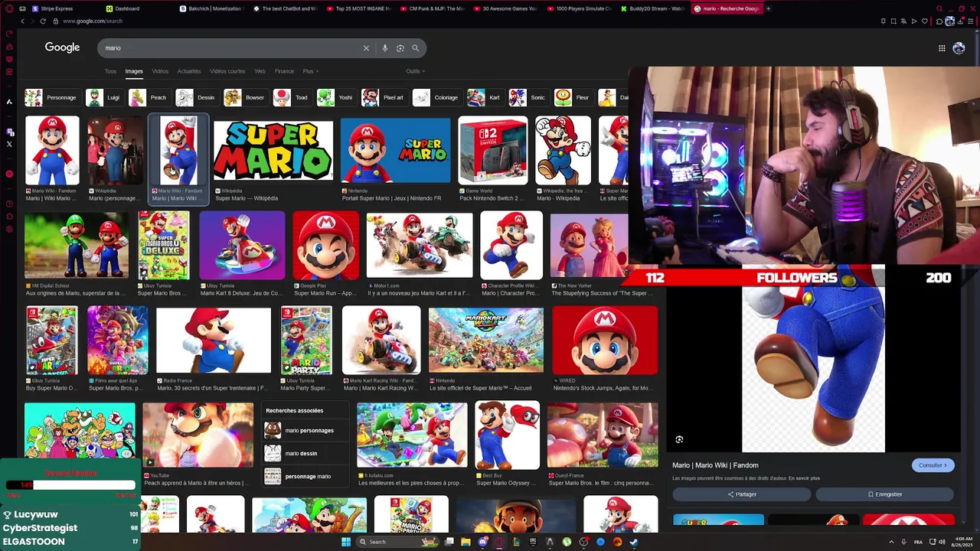
Task: Open the Google apps grid icon
Action: (942, 48)
